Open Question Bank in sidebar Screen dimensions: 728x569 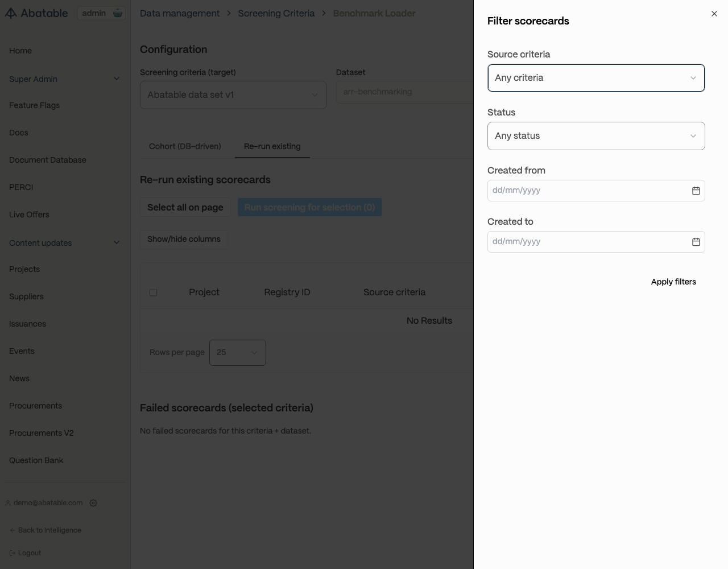pyautogui.click(x=36, y=460)
